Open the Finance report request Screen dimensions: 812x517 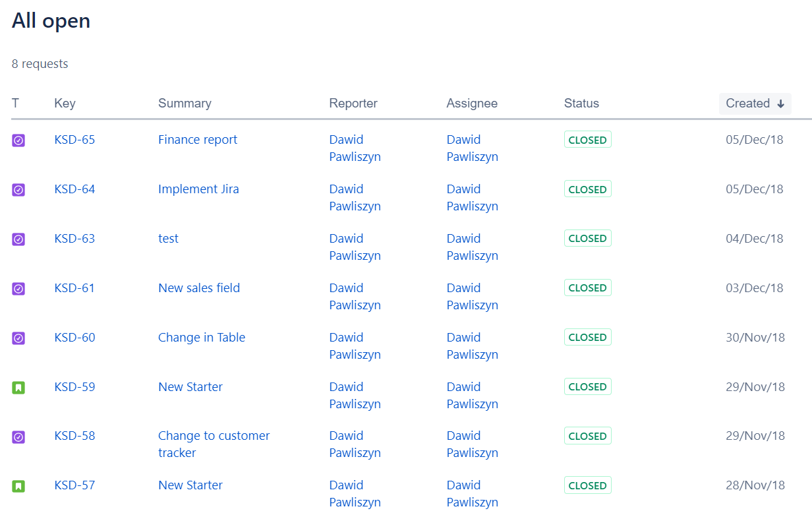tap(198, 140)
